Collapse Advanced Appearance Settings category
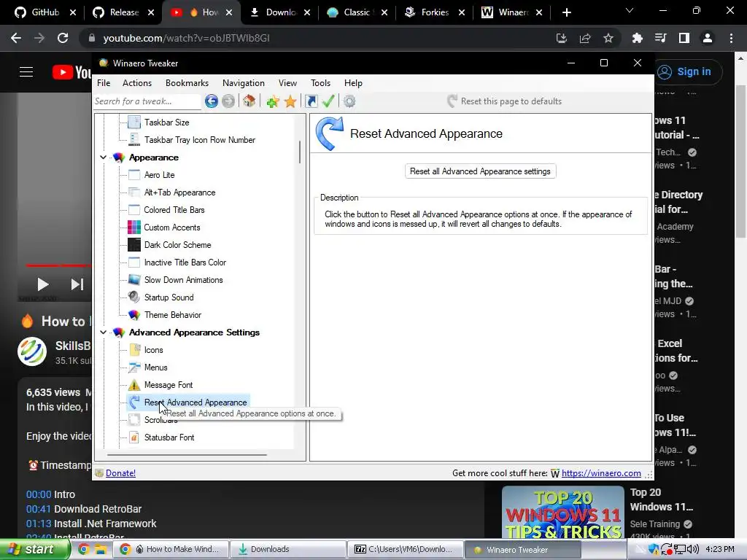 [104, 332]
